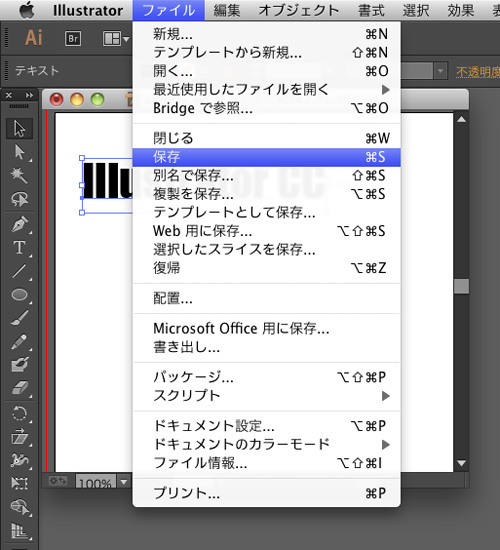Image resolution: width=500 pixels, height=550 pixels.
Task: Choose Bridge で参照...
Action: tap(266, 108)
